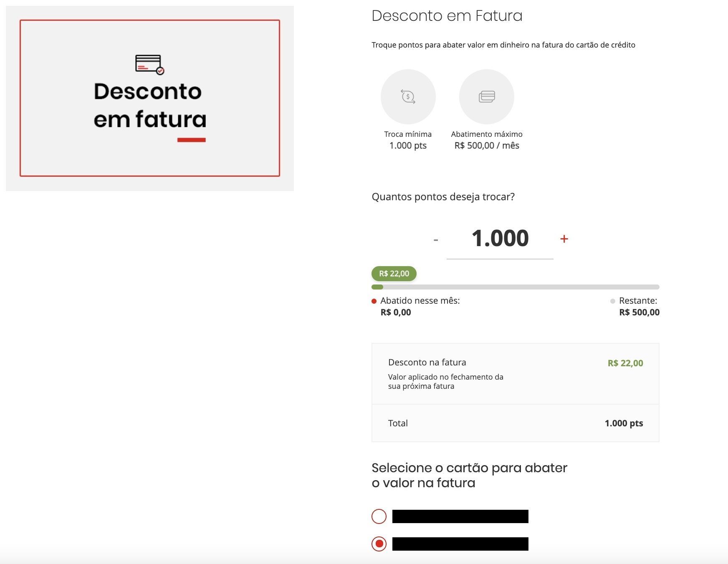
Task: Select the second card radio button
Action: [x=379, y=544]
